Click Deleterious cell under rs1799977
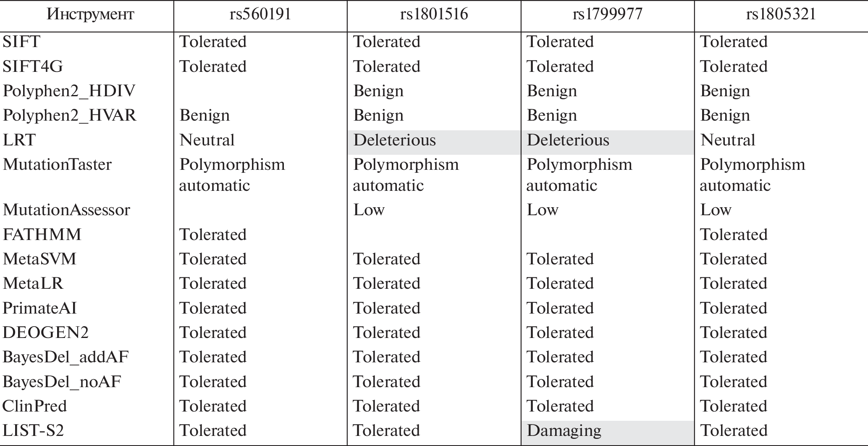The image size is (868, 446). click(568, 140)
